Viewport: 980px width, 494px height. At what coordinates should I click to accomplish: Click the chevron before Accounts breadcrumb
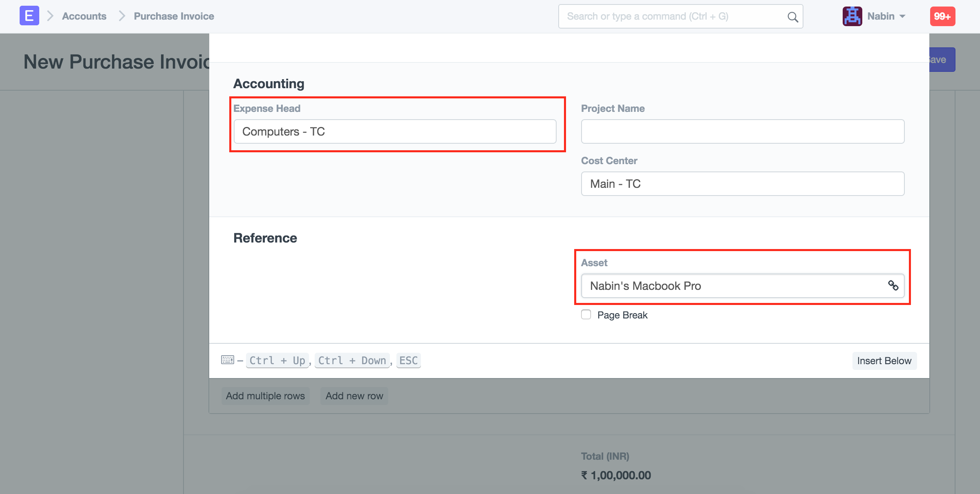coord(50,16)
